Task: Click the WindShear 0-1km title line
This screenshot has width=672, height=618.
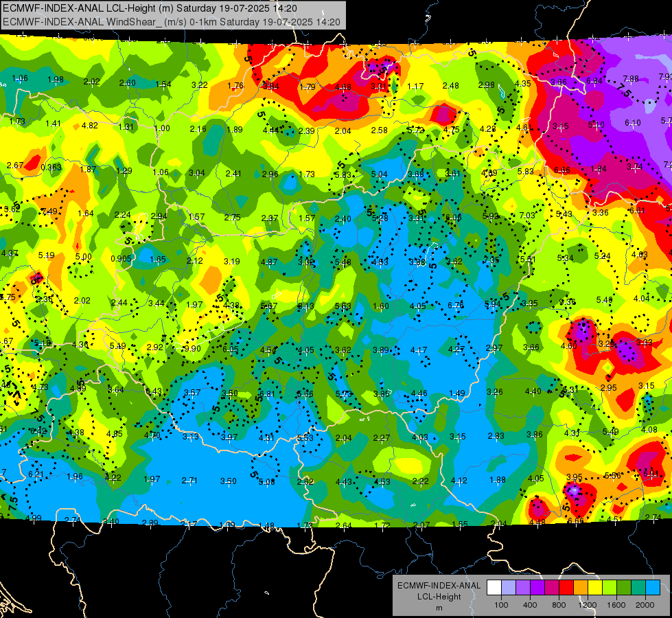Action: [x=172, y=22]
